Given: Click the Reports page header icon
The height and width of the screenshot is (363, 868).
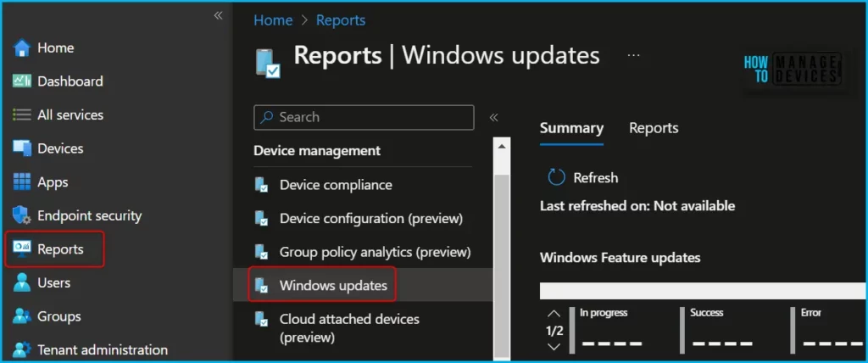Looking at the screenshot, I should pos(268,62).
